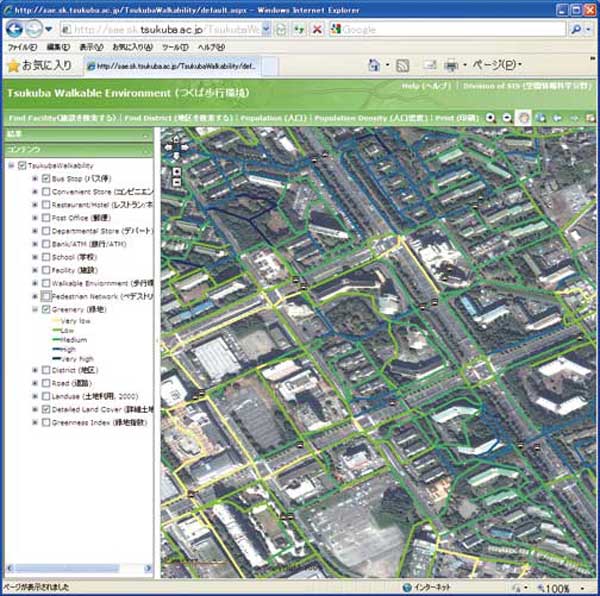Click the map pan down arrow
This screenshot has width=600, height=596.
176,155
